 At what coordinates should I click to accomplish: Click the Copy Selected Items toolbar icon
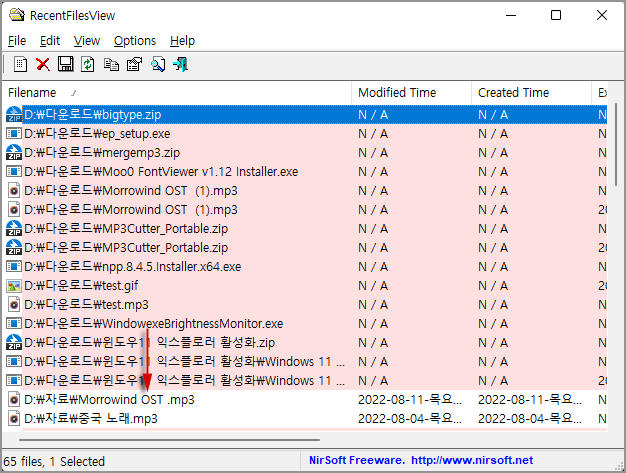pyautogui.click(x=111, y=64)
